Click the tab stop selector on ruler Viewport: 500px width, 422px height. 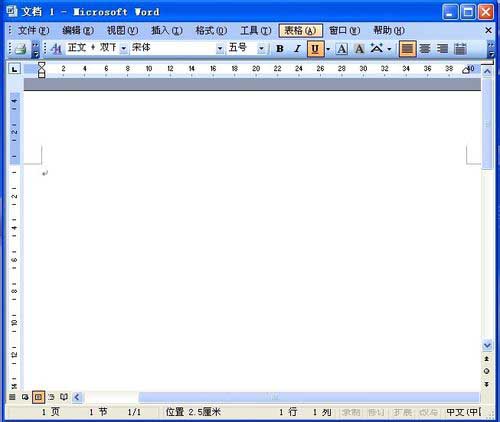14,69
